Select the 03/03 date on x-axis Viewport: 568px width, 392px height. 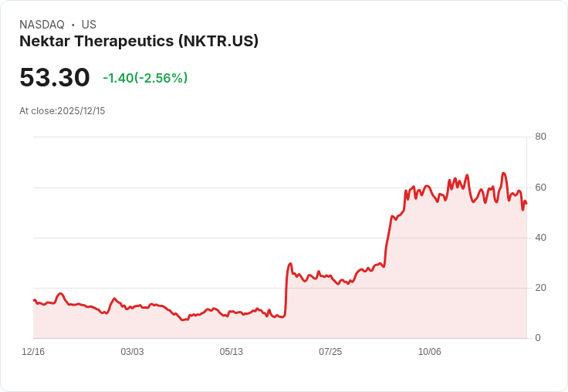132,352
